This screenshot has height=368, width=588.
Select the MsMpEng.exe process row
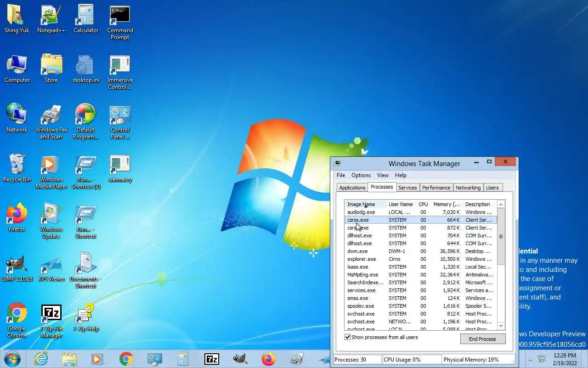click(421, 275)
